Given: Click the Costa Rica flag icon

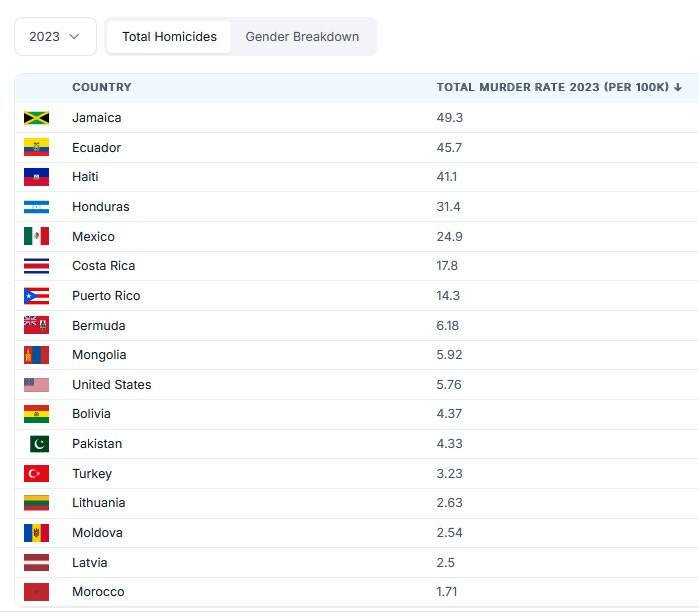Looking at the screenshot, I should tap(37, 266).
